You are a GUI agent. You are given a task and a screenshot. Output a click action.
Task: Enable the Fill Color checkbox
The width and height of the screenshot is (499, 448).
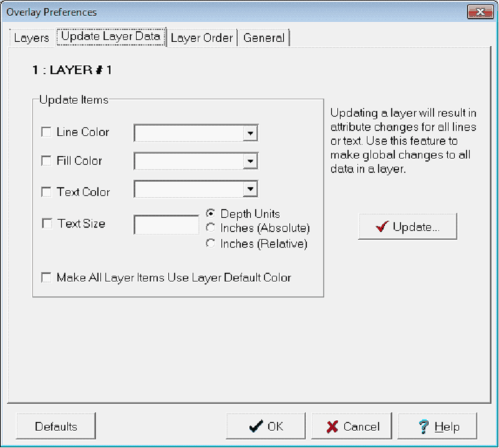tap(46, 161)
